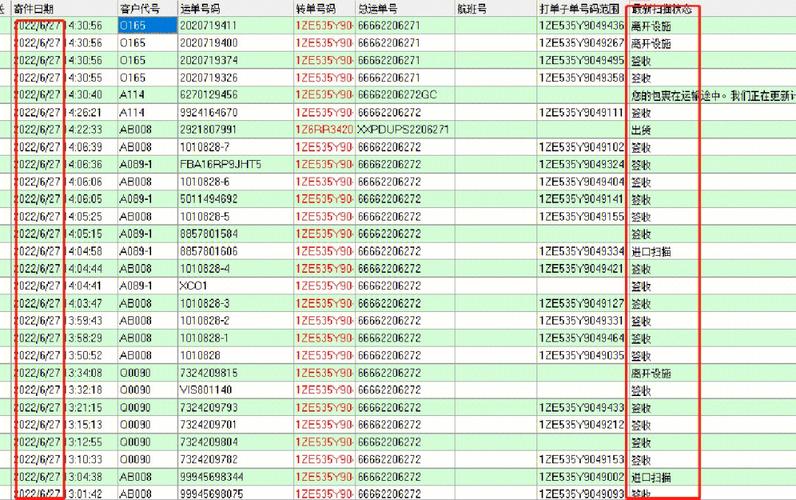Select waybill number 99945698344
This screenshot has height=500, width=796.
[212, 477]
